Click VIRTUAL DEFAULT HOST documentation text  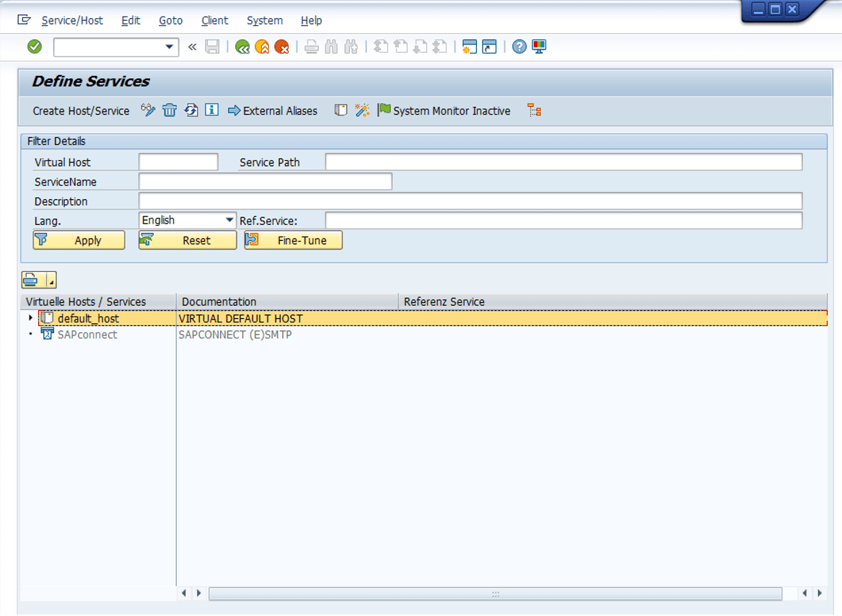[240, 319]
